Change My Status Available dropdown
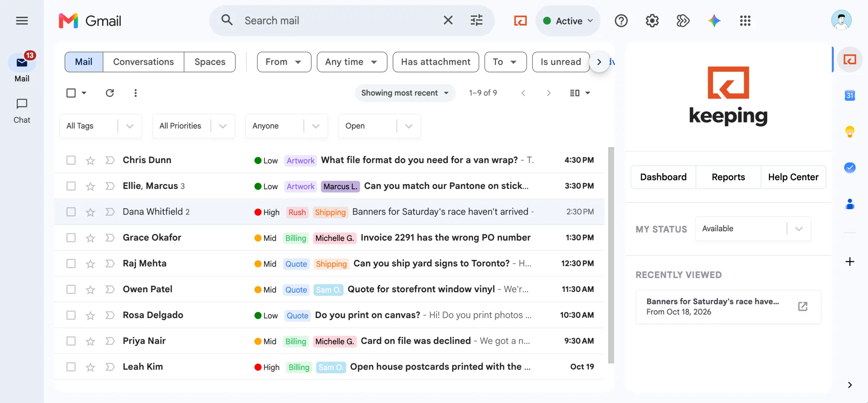 [x=753, y=229]
